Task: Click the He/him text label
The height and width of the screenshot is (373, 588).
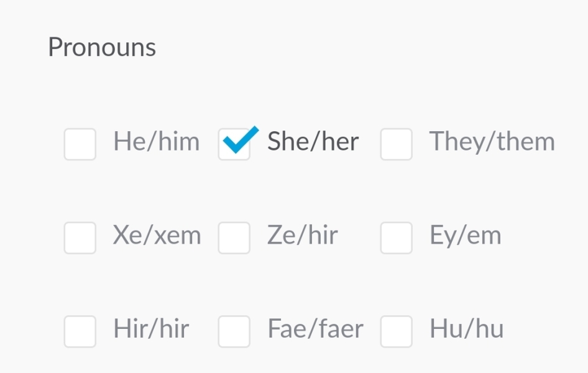Action: [x=156, y=142]
